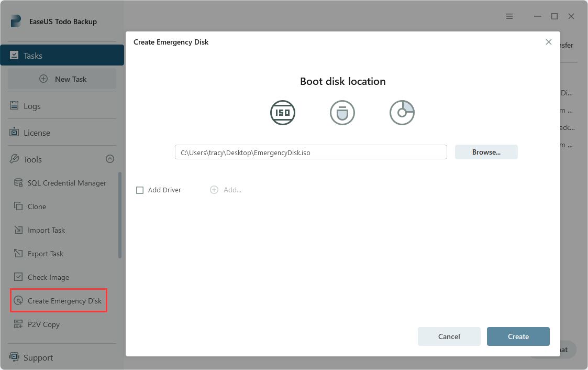Open Import Task
Image resolution: width=588 pixels, height=370 pixels.
46,230
